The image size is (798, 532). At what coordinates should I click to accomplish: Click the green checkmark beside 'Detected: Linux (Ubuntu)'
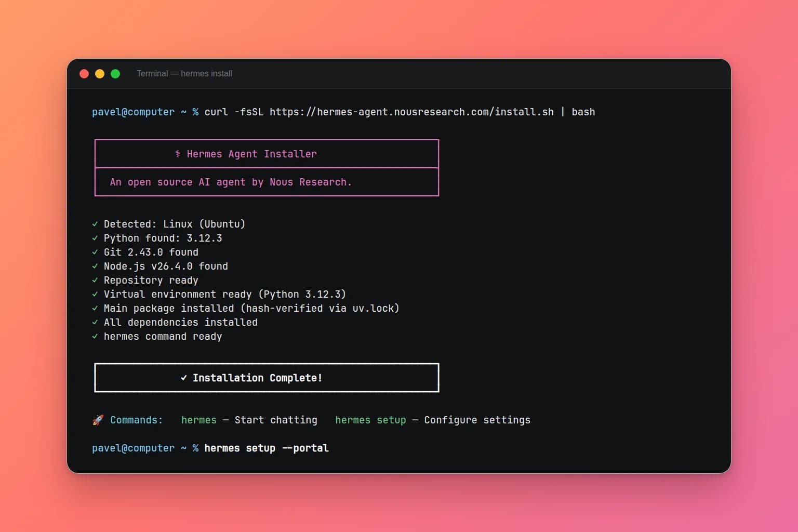pos(95,224)
